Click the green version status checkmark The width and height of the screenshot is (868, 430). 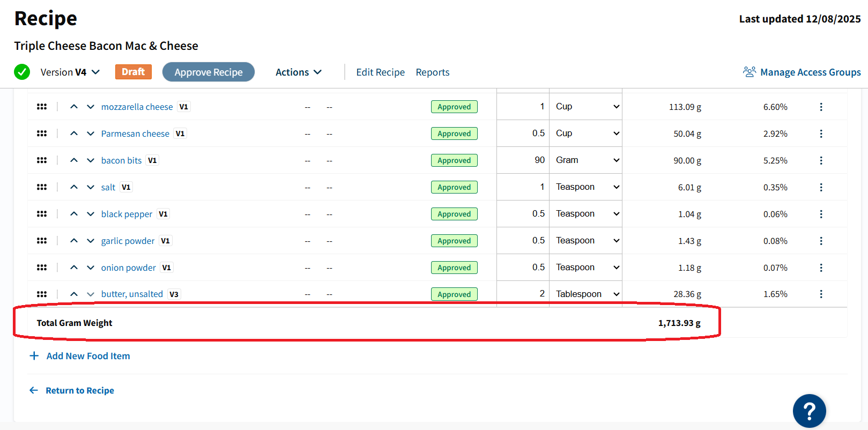pyautogui.click(x=22, y=72)
